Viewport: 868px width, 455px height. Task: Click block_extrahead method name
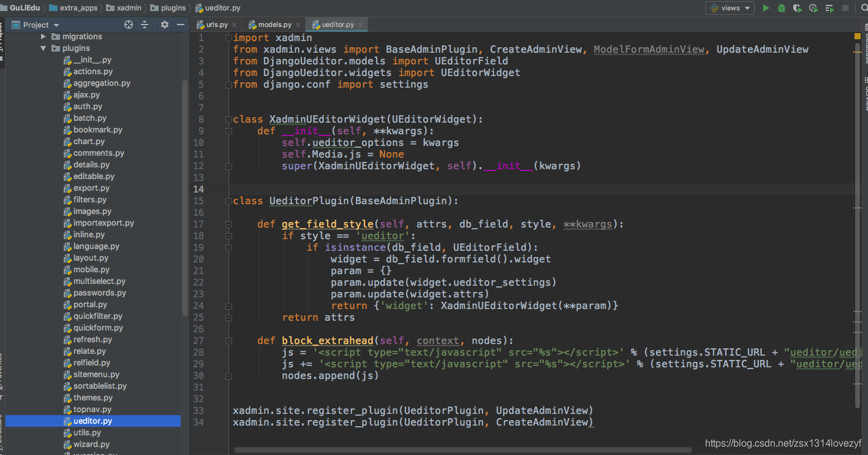(327, 340)
